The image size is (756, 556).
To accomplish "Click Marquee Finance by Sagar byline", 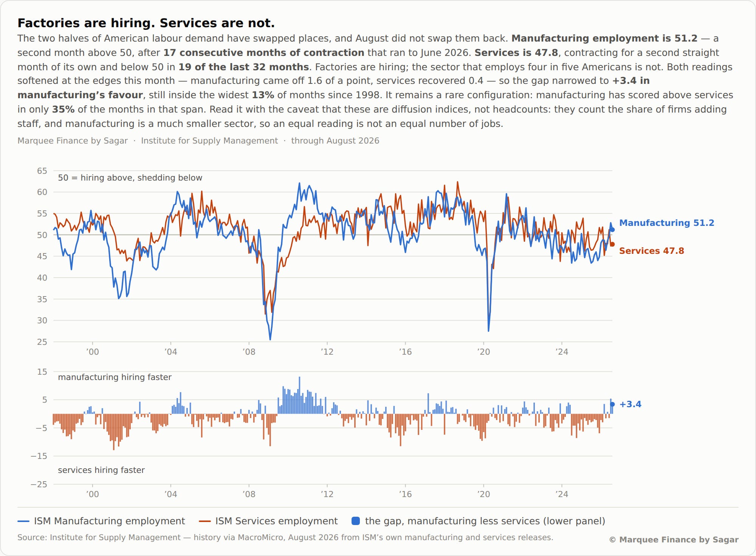I will coord(73,141).
